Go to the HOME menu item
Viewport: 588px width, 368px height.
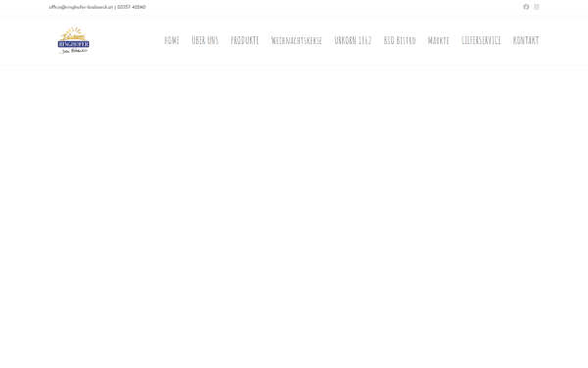[x=171, y=40]
